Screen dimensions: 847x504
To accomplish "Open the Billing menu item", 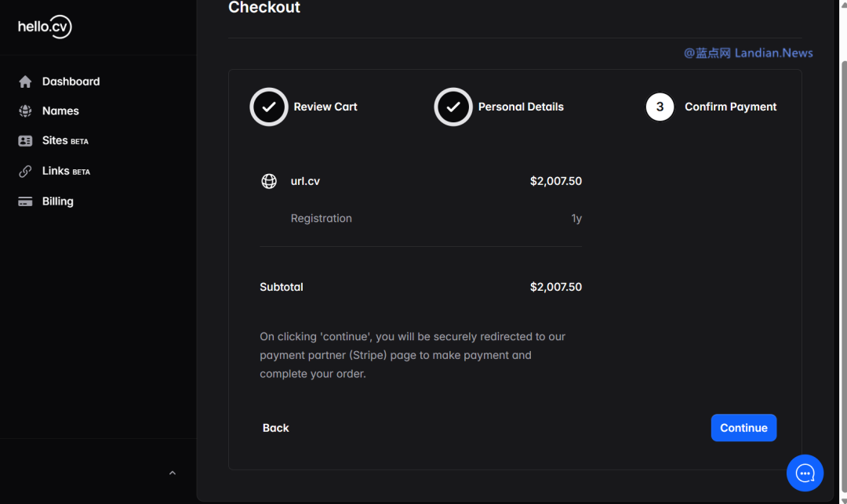I will (58, 201).
